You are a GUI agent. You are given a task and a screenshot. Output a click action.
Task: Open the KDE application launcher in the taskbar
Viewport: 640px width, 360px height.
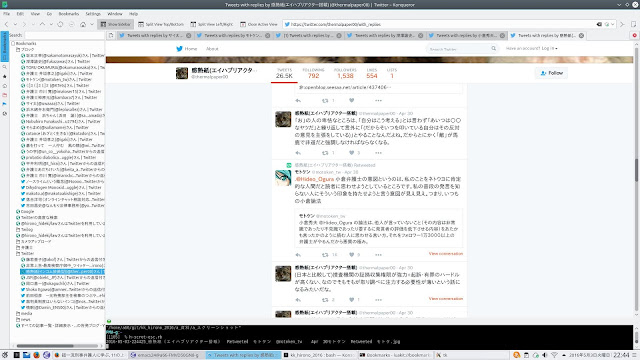[4, 355]
